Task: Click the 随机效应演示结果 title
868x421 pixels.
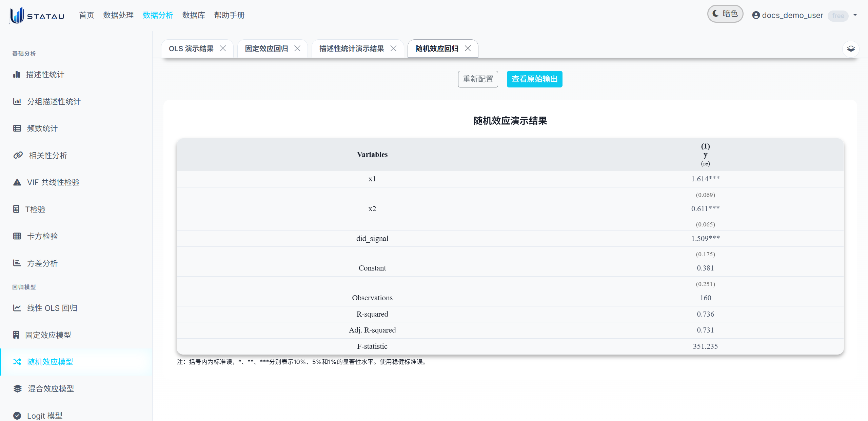Action: 510,121
